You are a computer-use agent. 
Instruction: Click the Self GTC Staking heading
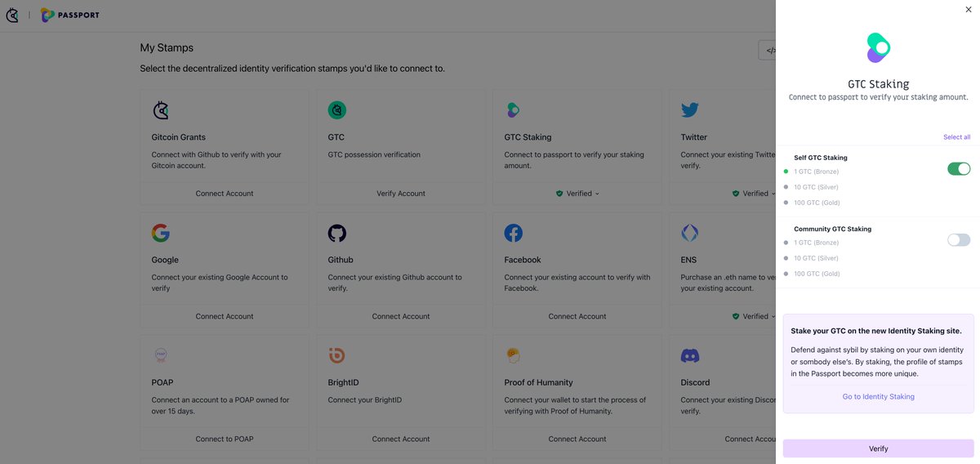tap(821, 158)
